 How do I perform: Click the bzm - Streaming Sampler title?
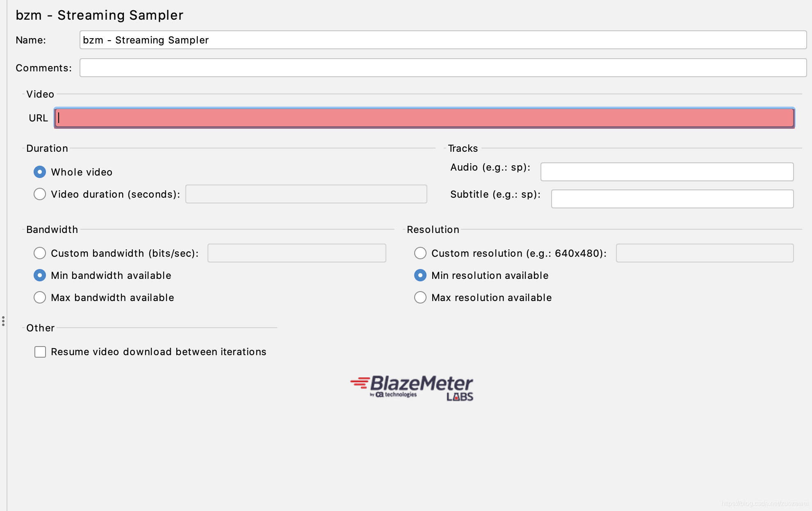[x=99, y=15]
